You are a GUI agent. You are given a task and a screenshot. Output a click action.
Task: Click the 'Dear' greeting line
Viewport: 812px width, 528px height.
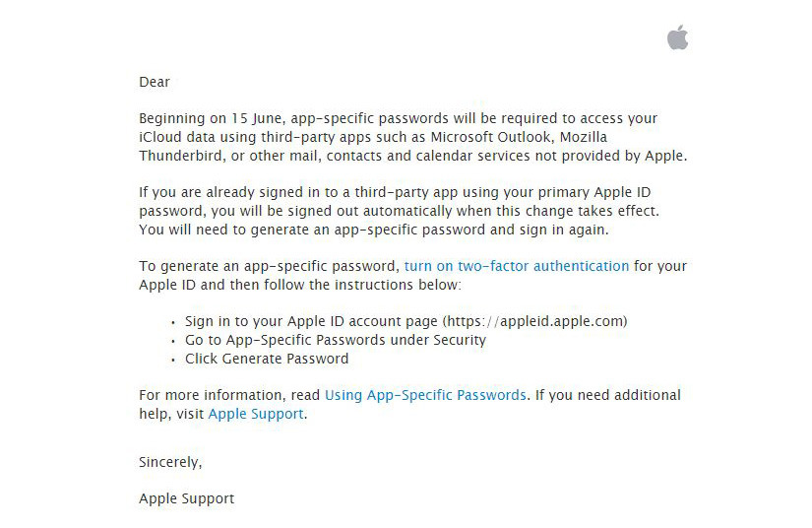point(155,82)
